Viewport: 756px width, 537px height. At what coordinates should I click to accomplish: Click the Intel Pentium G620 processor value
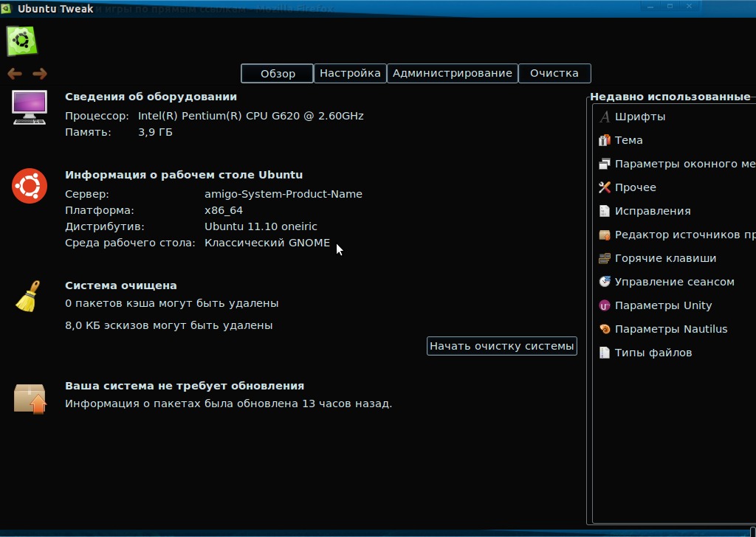pos(251,116)
